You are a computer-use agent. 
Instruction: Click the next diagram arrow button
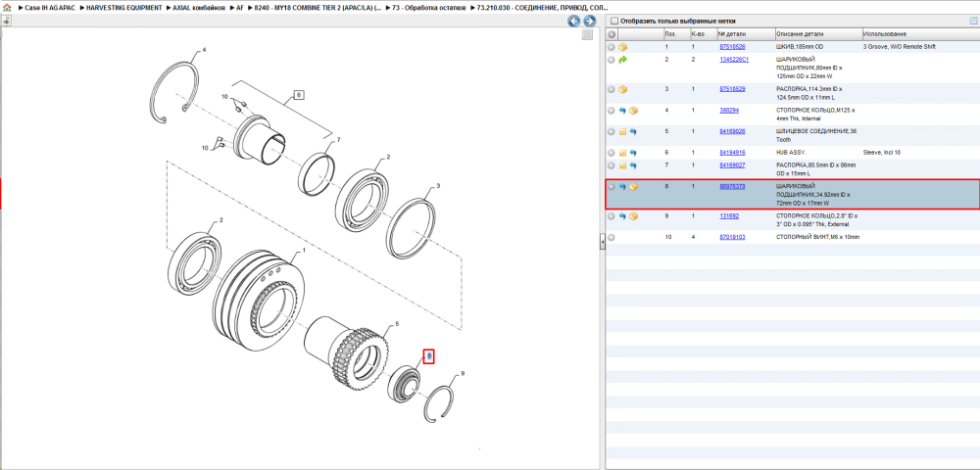click(x=588, y=22)
